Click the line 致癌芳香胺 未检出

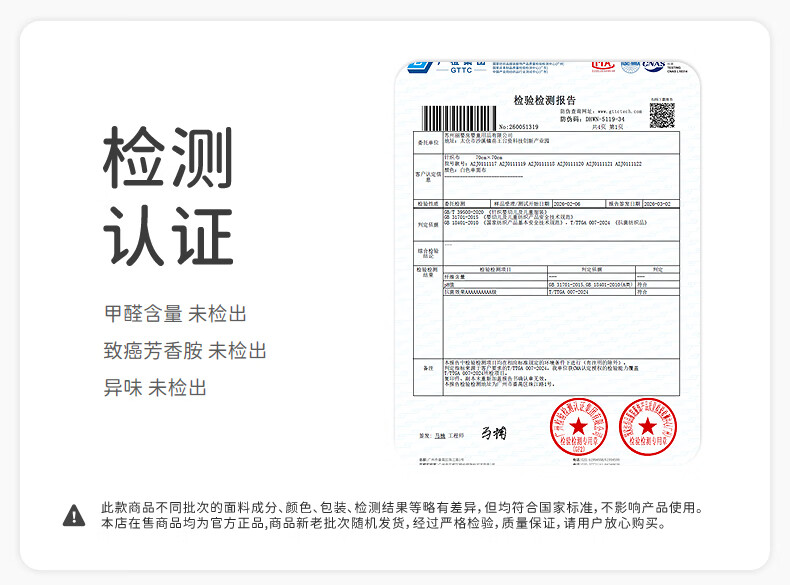click(x=185, y=351)
